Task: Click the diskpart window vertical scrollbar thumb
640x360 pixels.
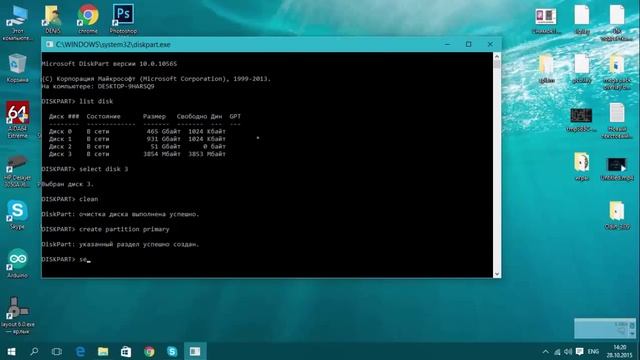Action: click(497, 64)
